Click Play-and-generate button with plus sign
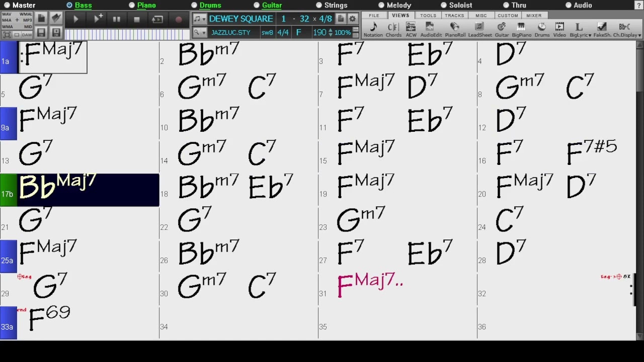Viewport: 644px width, 362px height. 98,19
